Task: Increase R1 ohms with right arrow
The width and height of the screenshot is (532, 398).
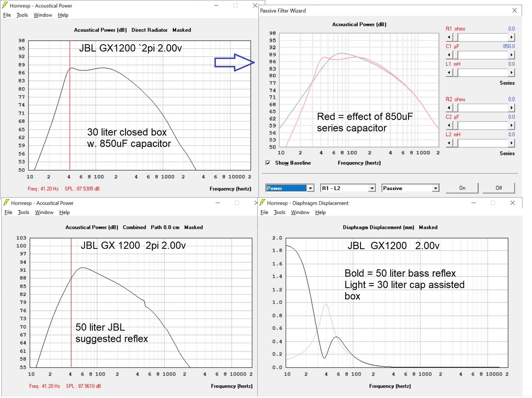Action: point(511,37)
